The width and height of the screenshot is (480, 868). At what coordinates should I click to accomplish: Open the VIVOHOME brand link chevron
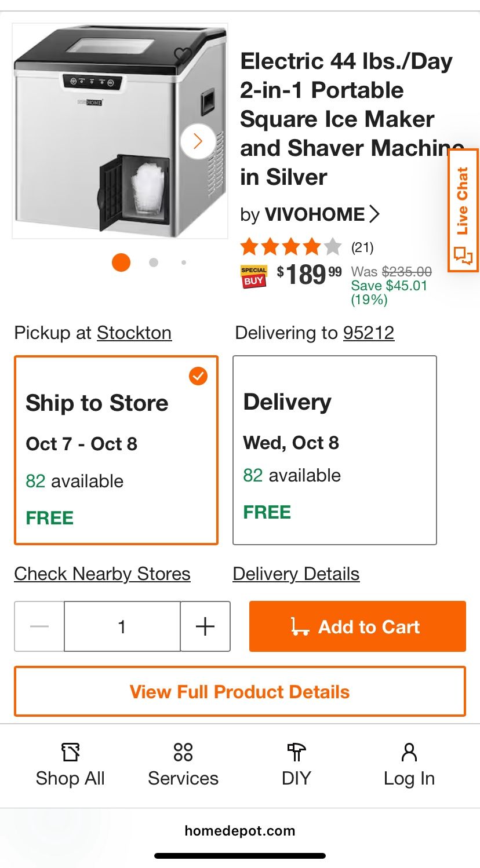374,214
